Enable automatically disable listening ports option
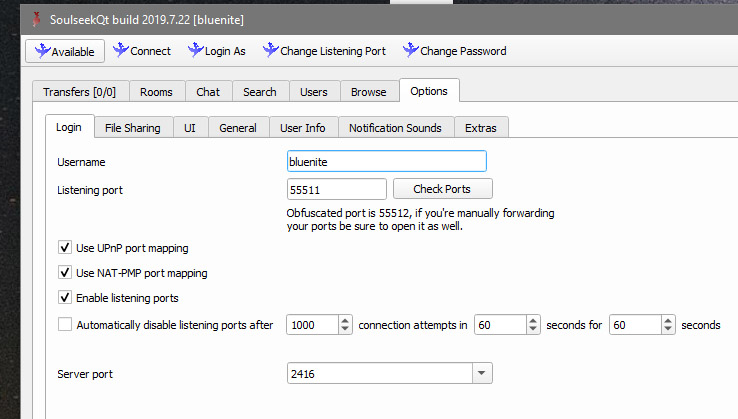738x419 pixels. coord(65,324)
